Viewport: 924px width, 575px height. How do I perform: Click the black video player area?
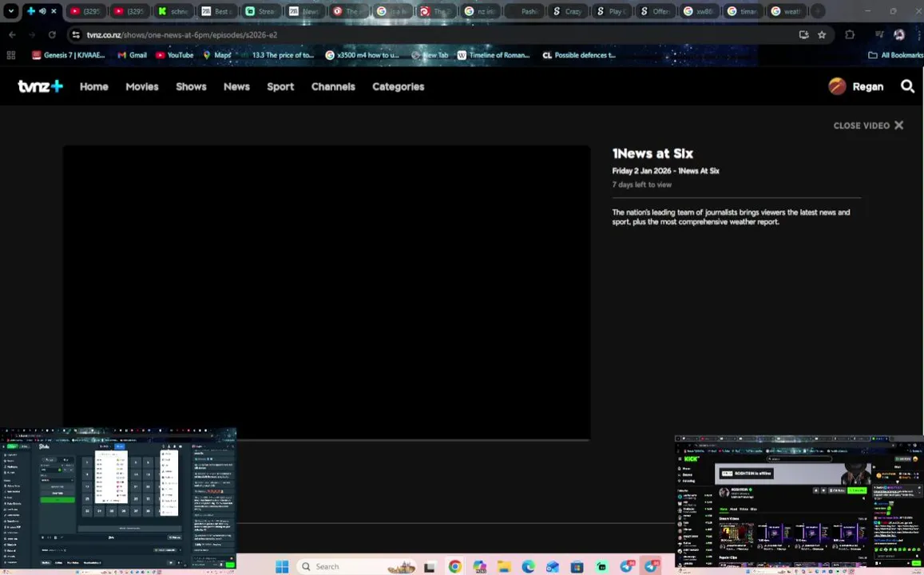coord(327,291)
